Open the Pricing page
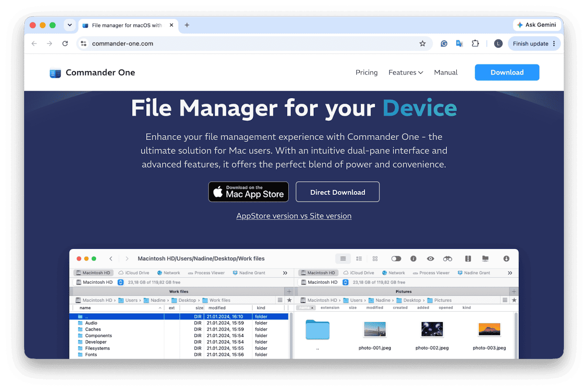This screenshot has height=391, width=588. coord(366,72)
